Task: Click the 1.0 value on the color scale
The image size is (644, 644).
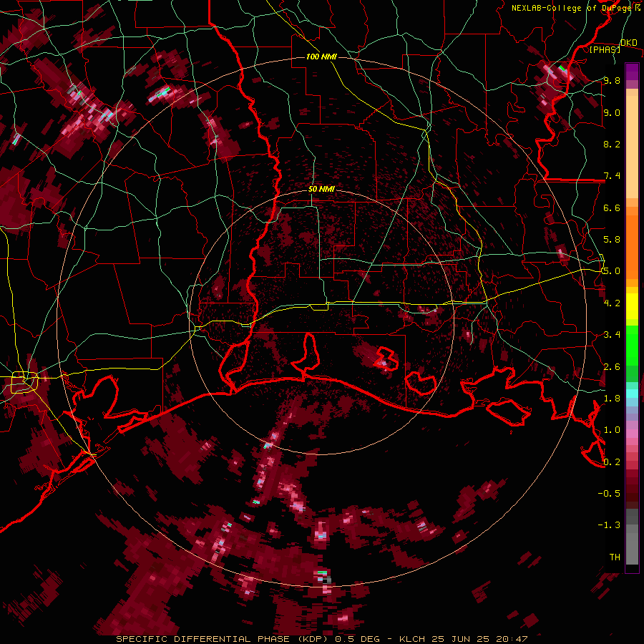Action: point(612,430)
